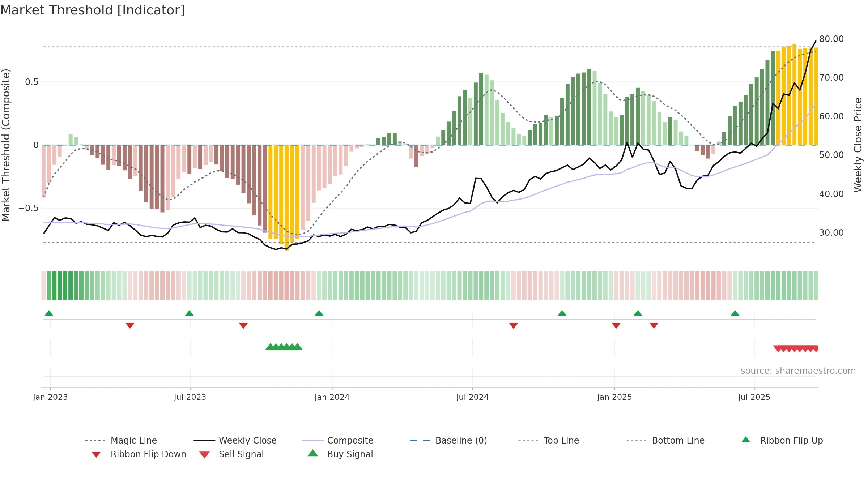Click the Jan 2023 x-axis label
The width and height of the screenshot is (868, 488).
coord(50,397)
